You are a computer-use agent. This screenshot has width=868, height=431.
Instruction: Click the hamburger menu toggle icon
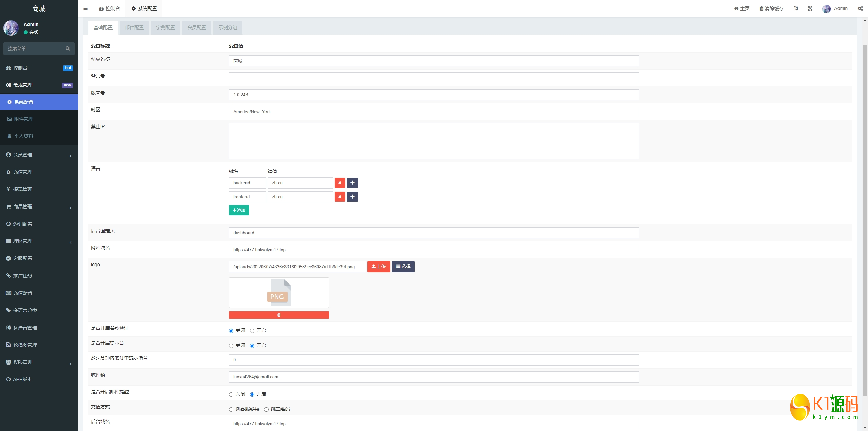[x=85, y=8]
